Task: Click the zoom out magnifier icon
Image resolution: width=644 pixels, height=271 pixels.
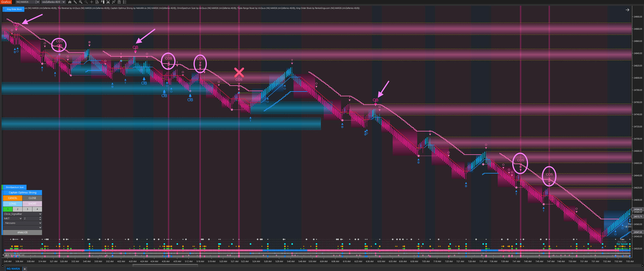Action: 86,2
